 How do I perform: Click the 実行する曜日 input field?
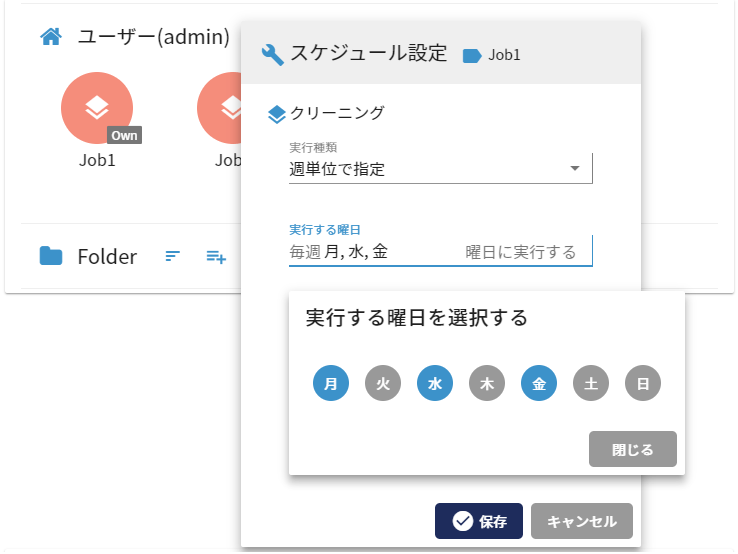[x=440, y=252]
